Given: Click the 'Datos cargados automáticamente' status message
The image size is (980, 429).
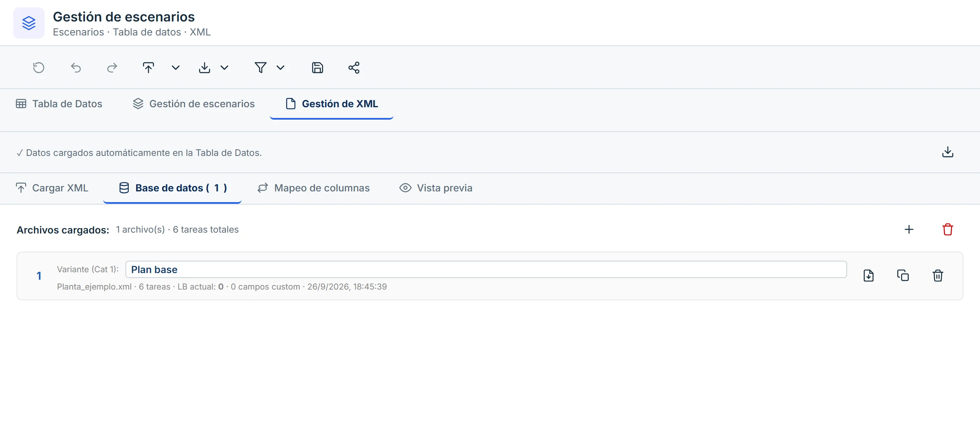Looking at the screenshot, I should pos(139,153).
